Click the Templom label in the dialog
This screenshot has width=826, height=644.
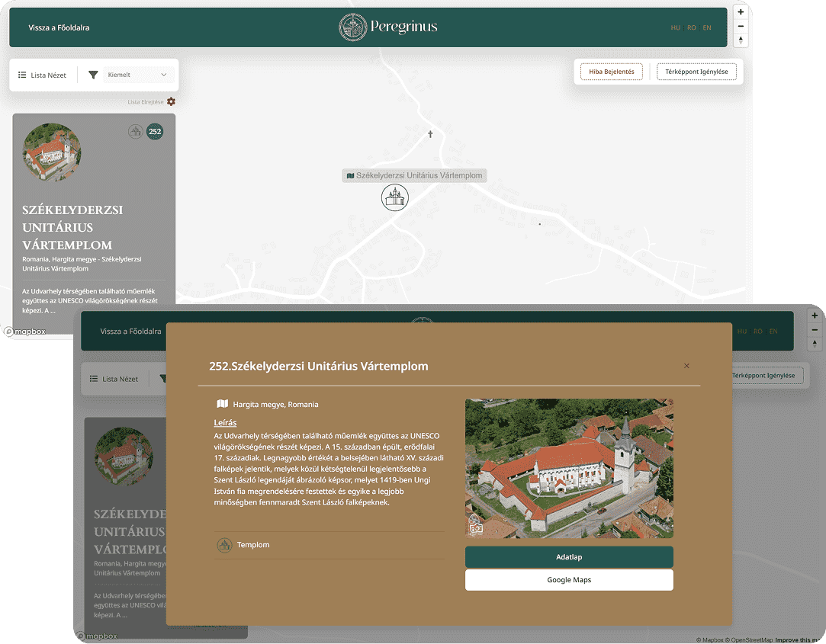pos(253,545)
